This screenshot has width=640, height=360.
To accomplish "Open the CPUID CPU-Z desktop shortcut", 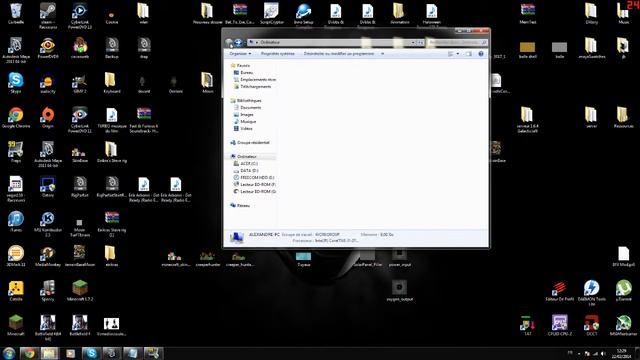I will click(560, 325).
